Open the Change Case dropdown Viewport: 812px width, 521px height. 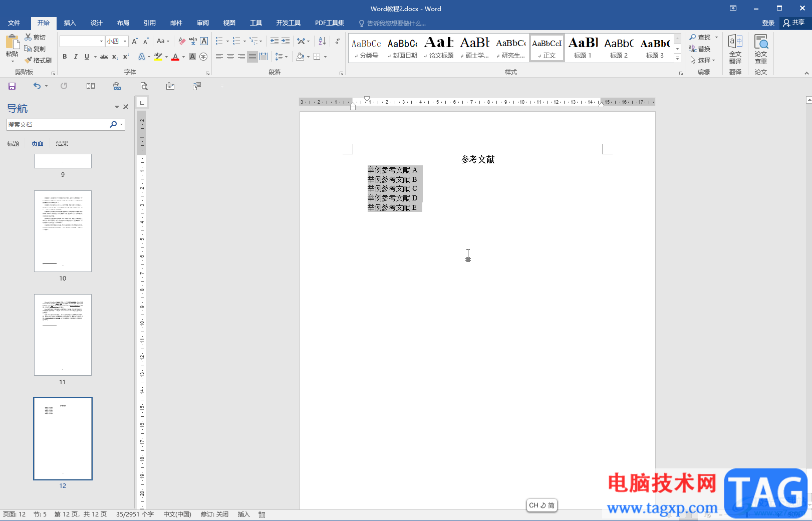(x=163, y=41)
